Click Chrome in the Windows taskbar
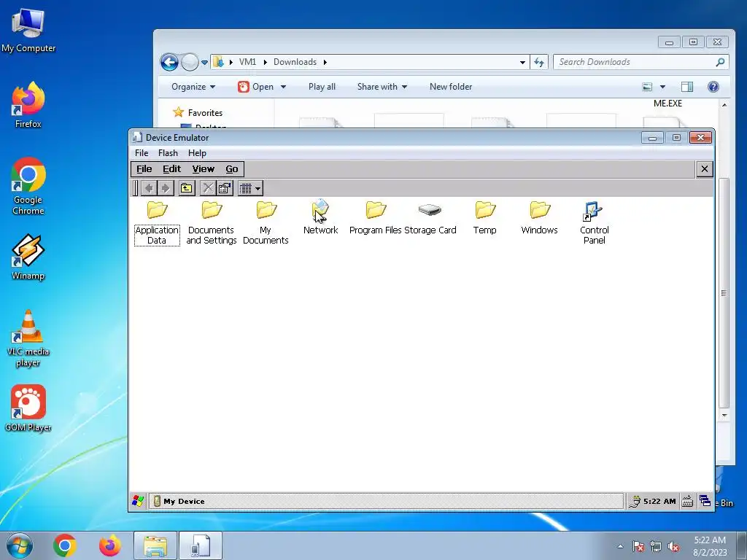This screenshot has width=747, height=560. click(65, 545)
